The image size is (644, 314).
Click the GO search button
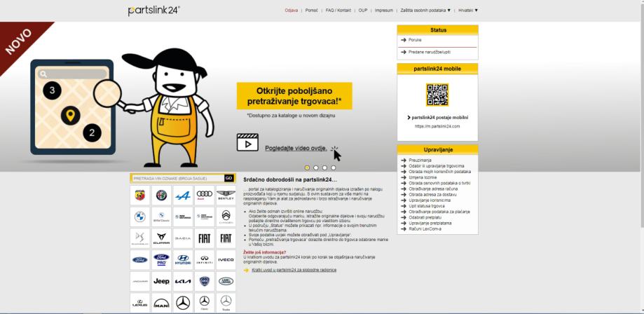coord(228,178)
